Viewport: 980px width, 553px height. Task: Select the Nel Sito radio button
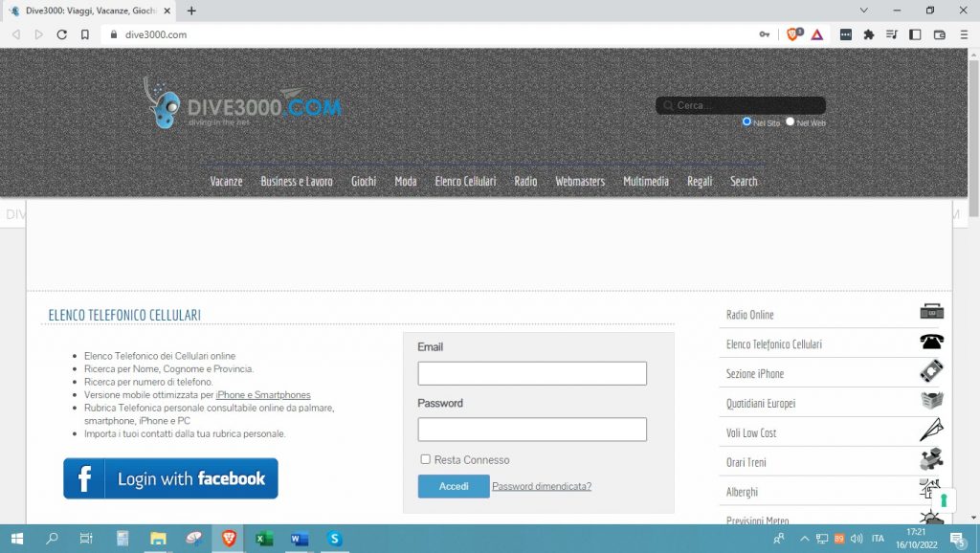point(746,122)
